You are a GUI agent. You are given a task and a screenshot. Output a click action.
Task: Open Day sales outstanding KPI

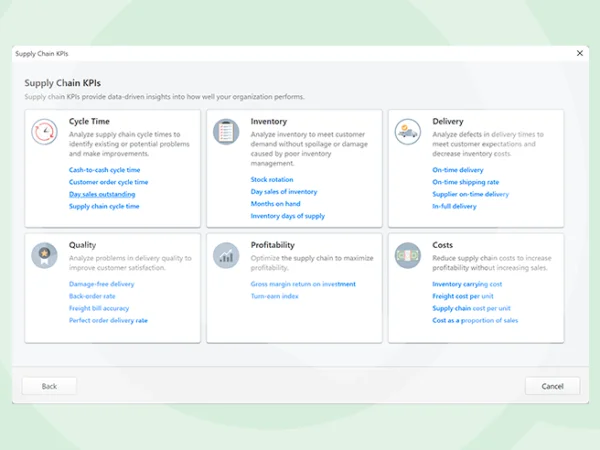102,194
